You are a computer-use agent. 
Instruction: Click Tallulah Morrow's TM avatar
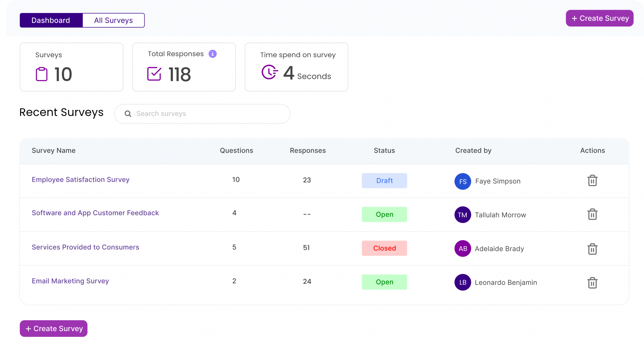(463, 215)
